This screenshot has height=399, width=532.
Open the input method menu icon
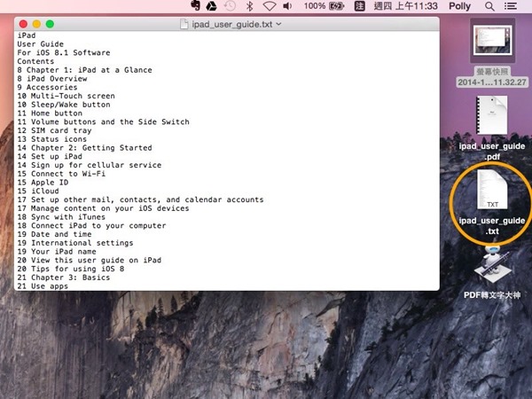click(360, 6)
